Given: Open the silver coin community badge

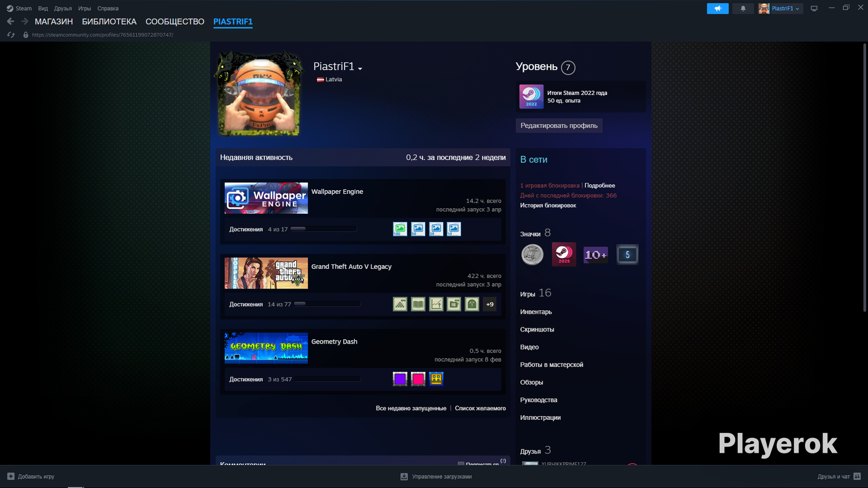Looking at the screenshot, I should pyautogui.click(x=532, y=254).
